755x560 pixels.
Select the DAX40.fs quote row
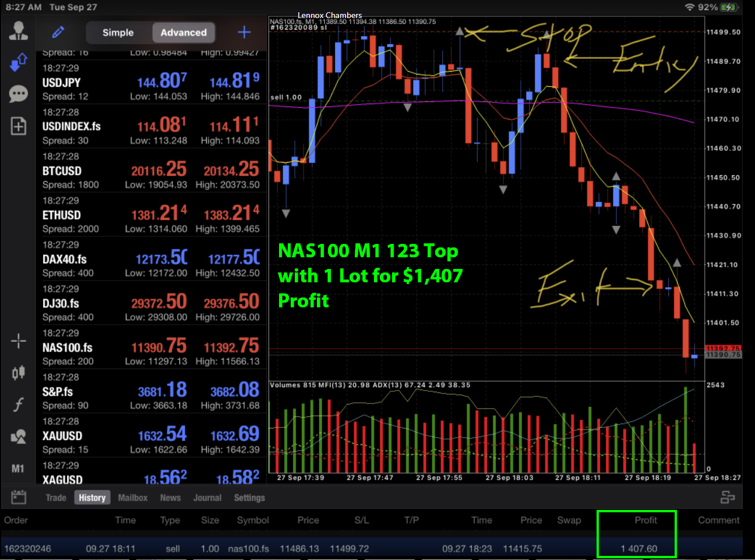[x=152, y=259]
